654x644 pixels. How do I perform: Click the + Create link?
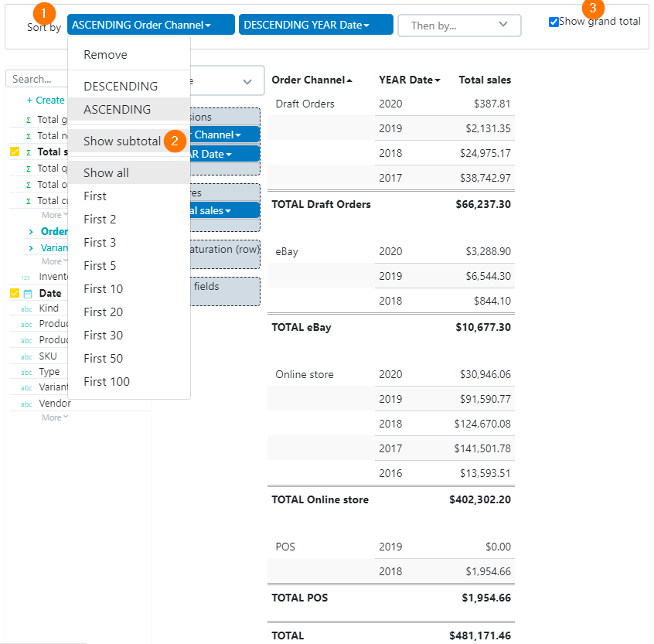(x=46, y=100)
